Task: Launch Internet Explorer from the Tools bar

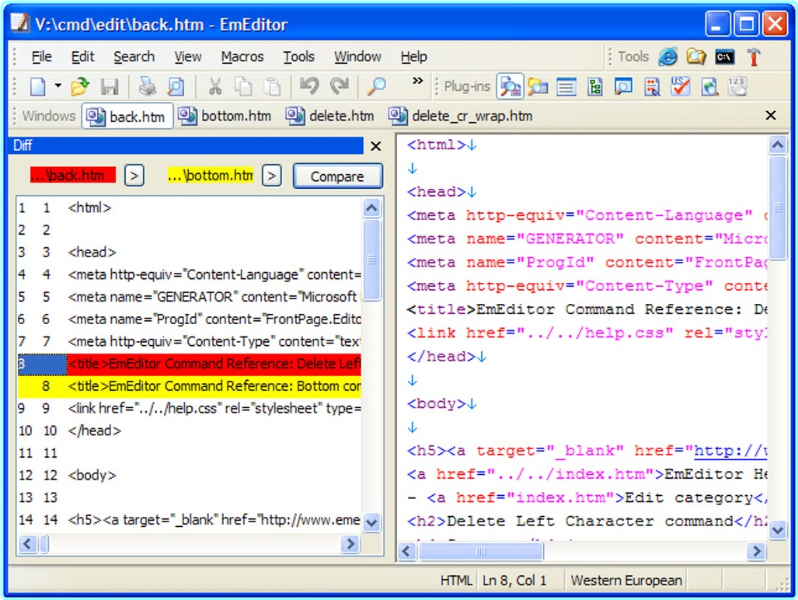Action: pos(668,56)
